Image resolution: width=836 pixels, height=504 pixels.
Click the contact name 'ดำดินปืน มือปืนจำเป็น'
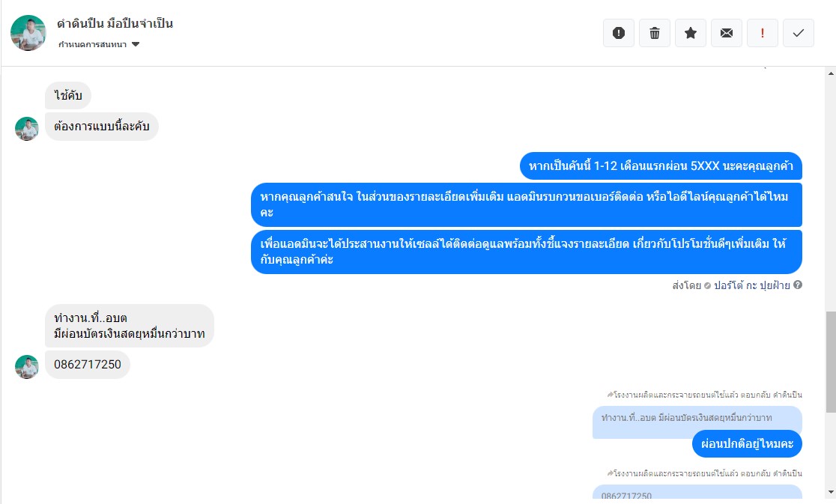tap(115, 23)
